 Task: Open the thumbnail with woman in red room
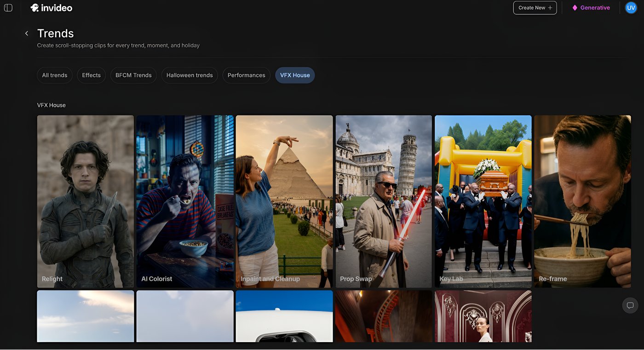[483, 316]
